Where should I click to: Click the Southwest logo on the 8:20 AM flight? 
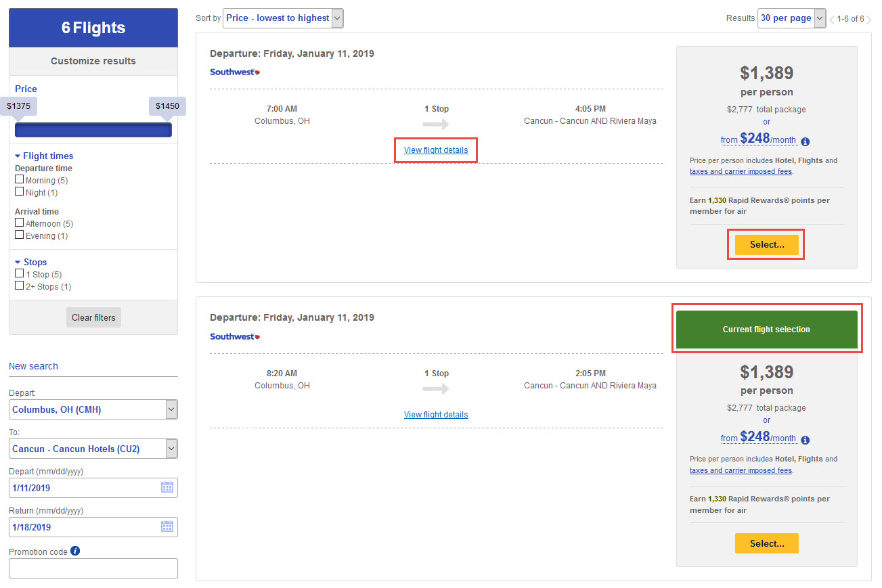[x=235, y=336]
